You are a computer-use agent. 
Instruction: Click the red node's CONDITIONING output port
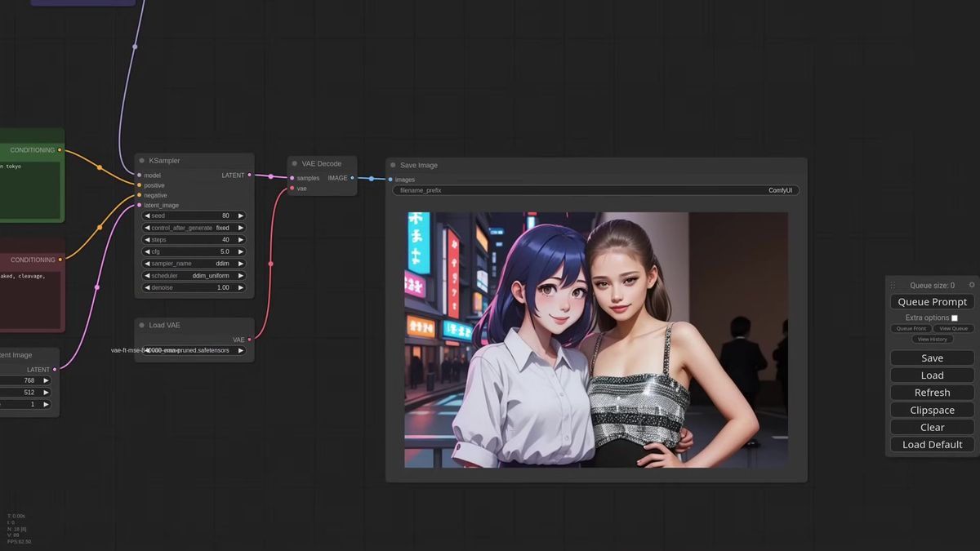60,260
